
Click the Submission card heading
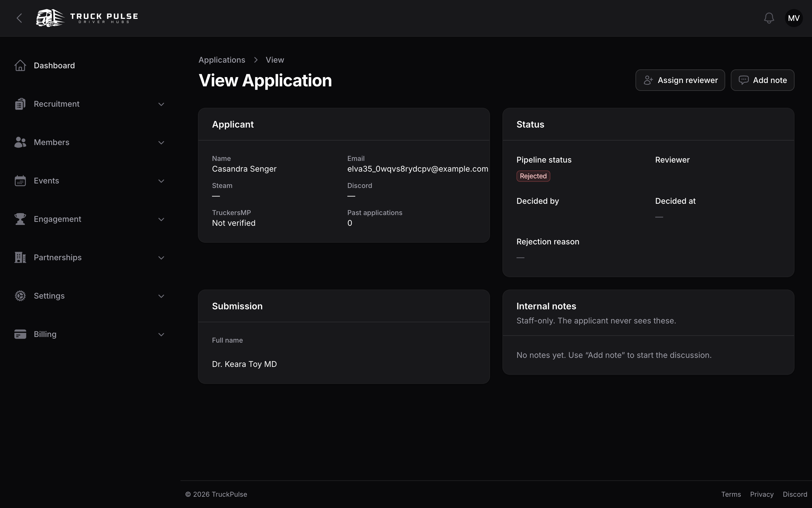[x=237, y=306]
